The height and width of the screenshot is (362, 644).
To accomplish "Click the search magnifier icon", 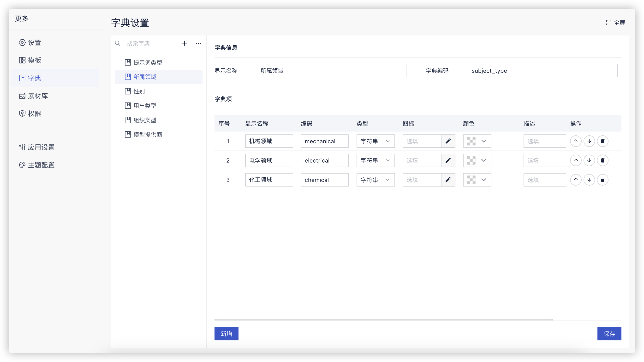I will point(118,43).
